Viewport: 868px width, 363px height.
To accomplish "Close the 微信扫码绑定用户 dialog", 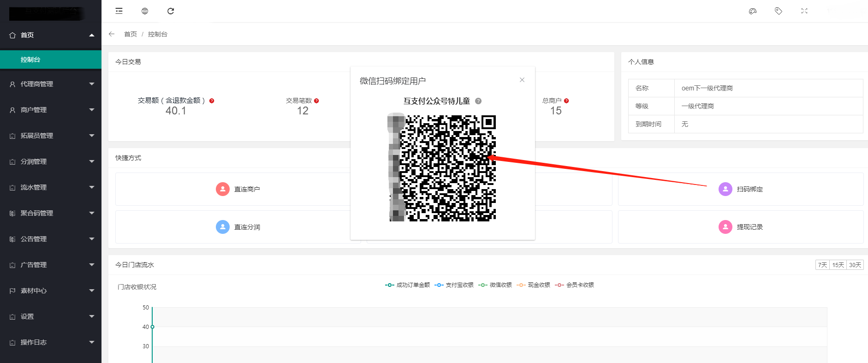I will pyautogui.click(x=522, y=80).
